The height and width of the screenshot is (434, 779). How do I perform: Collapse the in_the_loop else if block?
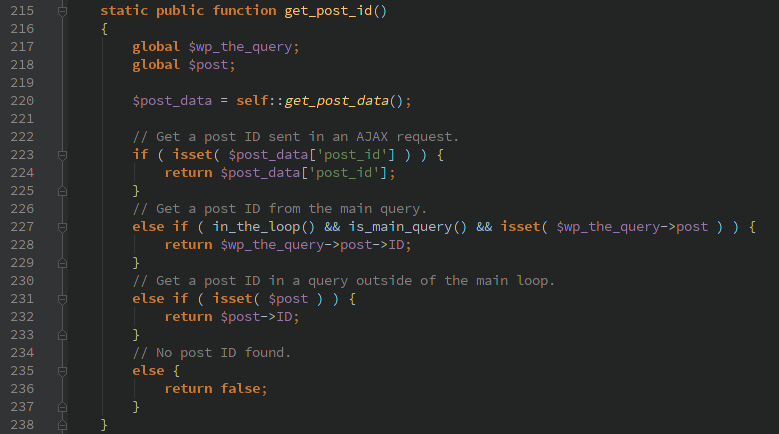click(x=62, y=227)
